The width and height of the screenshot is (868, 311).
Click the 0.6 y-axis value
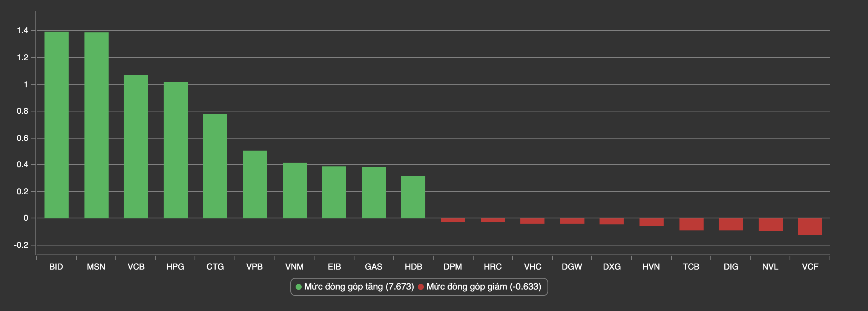tap(23, 138)
